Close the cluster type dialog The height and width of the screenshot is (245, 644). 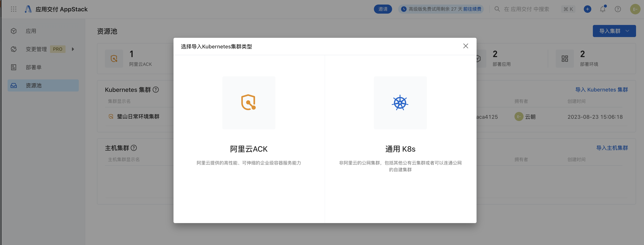click(466, 46)
